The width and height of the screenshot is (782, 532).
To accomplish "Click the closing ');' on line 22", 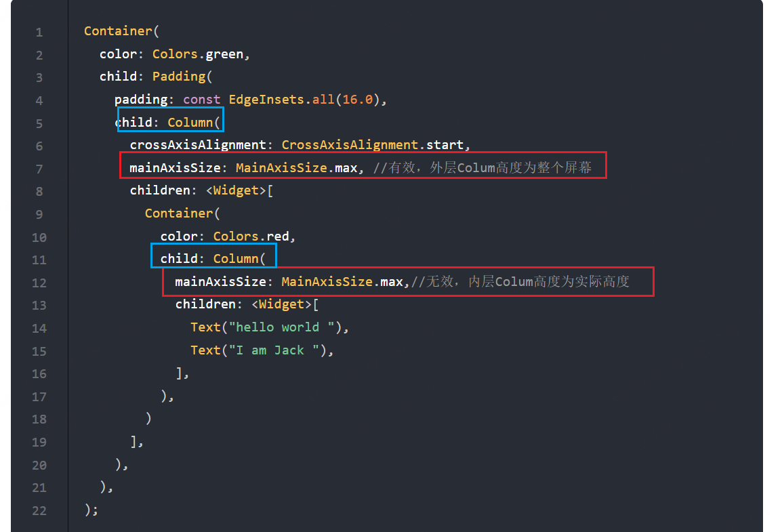I will (x=91, y=510).
